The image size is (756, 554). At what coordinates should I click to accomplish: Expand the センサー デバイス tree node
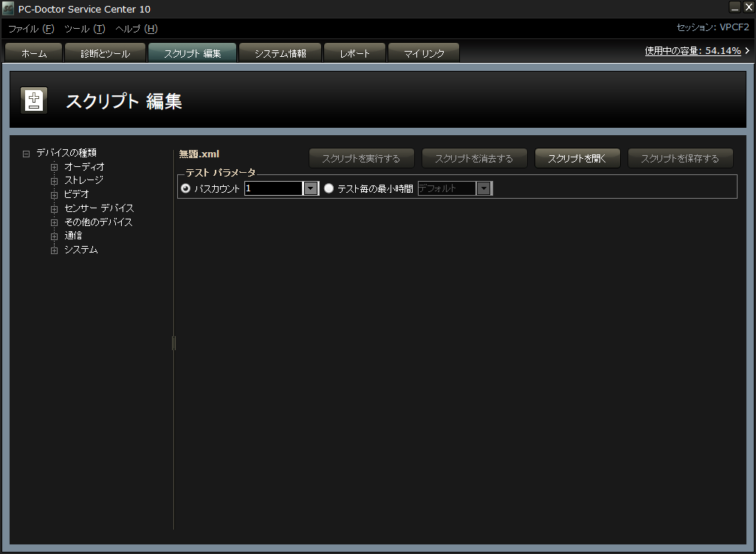54,208
